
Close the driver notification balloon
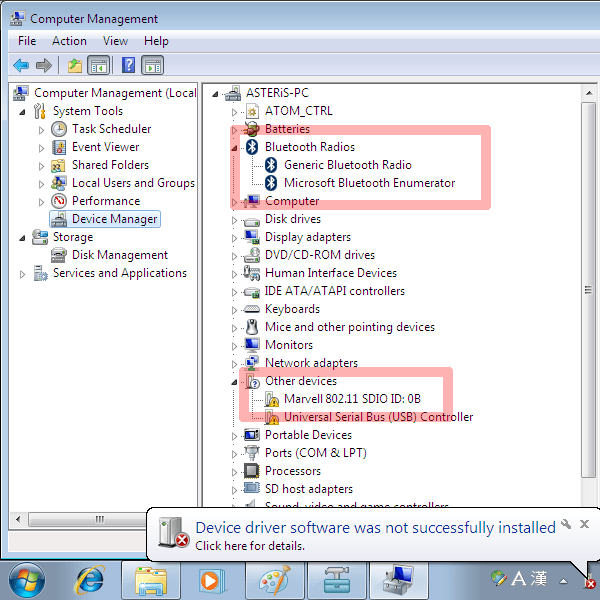pyautogui.click(x=585, y=524)
